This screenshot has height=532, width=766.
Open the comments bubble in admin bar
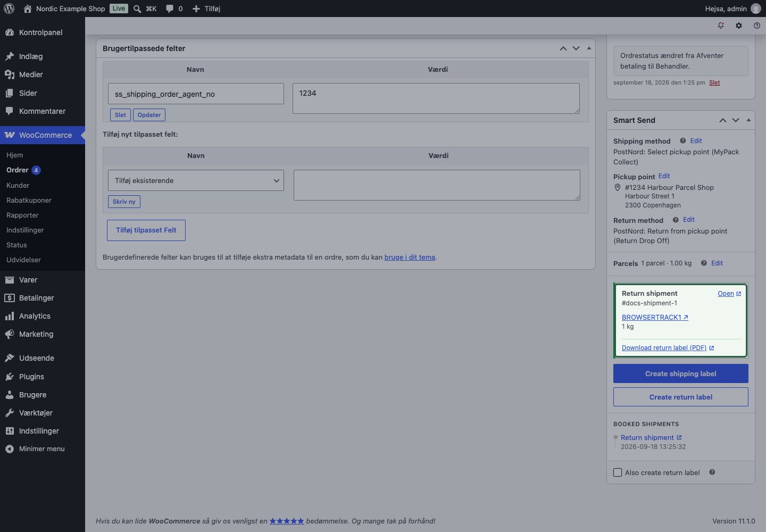(x=170, y=9)
